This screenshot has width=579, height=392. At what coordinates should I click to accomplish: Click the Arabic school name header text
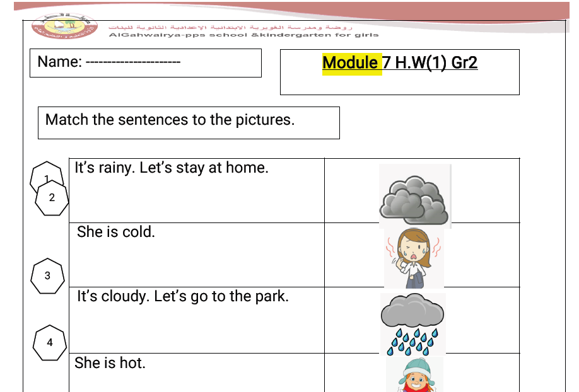click(230, 28)
